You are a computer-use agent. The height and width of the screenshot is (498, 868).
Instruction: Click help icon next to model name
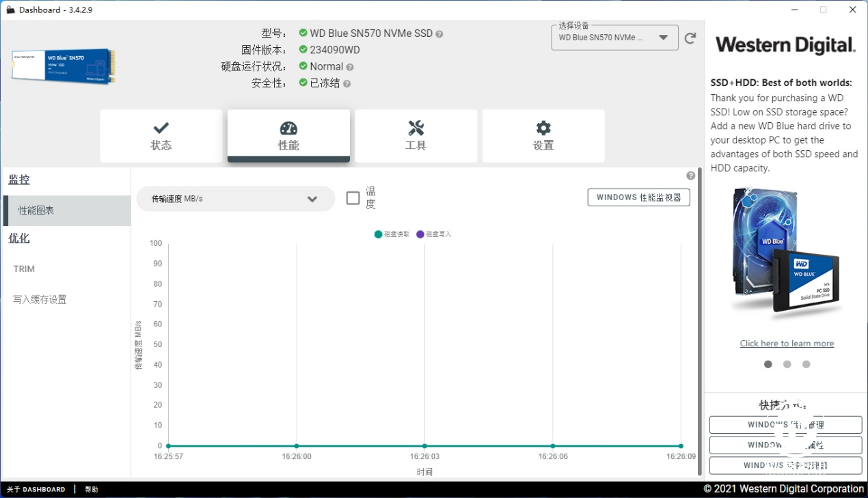pyautogui.click(x=439, y=34)
